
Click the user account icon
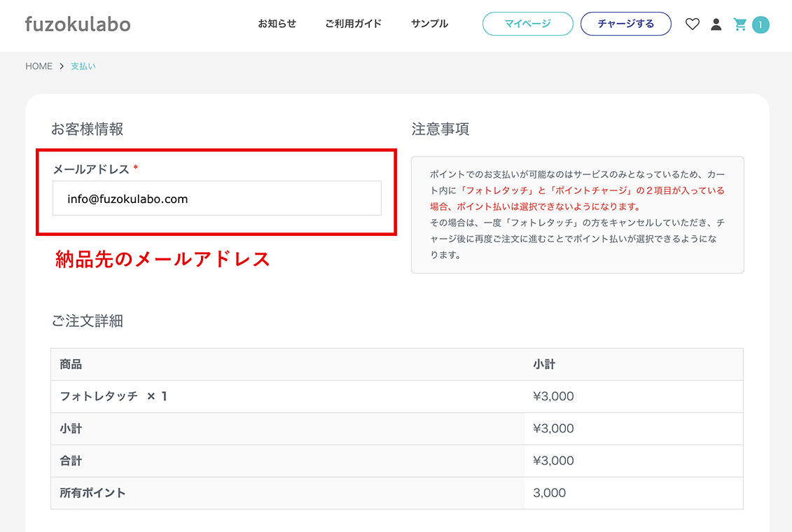pos(716,24)
